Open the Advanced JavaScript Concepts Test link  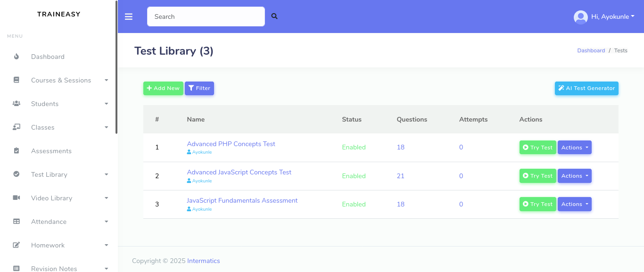tap(239, 172)
